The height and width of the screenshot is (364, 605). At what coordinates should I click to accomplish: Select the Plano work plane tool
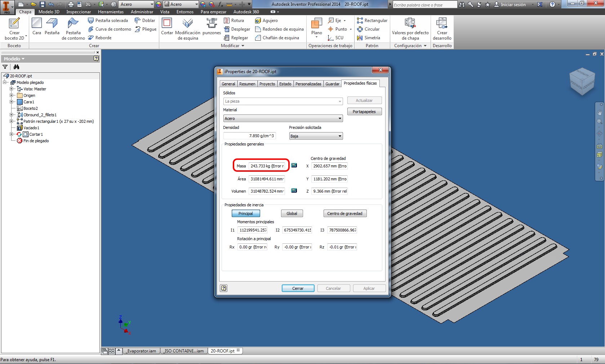tap(317, 28)
